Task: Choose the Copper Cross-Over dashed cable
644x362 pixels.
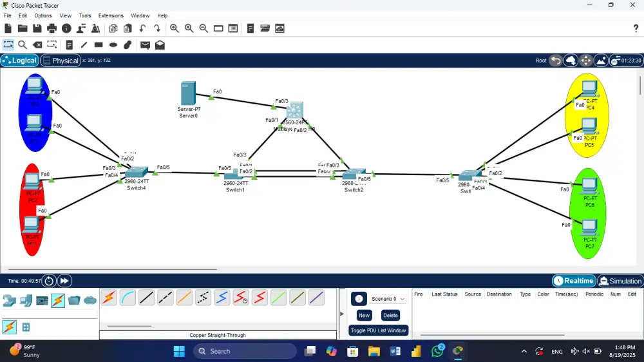Action: click(166, 298)
